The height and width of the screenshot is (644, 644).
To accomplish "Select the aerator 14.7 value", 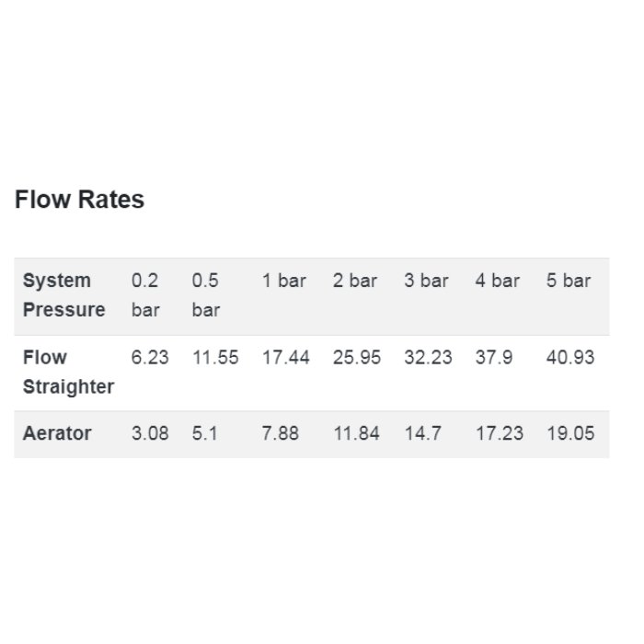I will [423, 433].
